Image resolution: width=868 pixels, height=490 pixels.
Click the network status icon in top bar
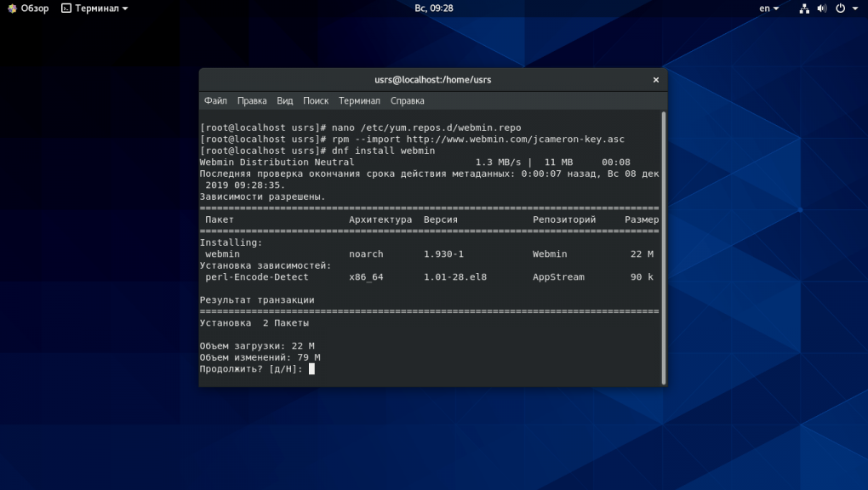pyautogui.click(x=804, y=8)
